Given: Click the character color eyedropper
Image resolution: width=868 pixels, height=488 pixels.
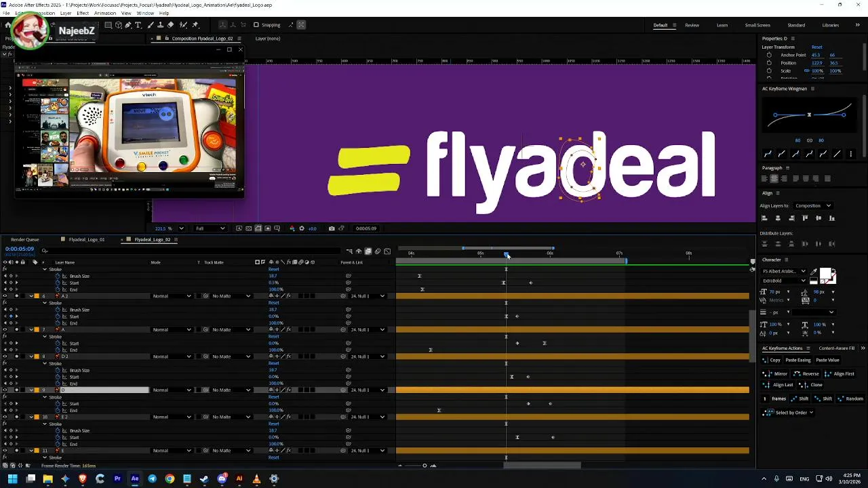Looking at the screenshot, I should 814,272.
